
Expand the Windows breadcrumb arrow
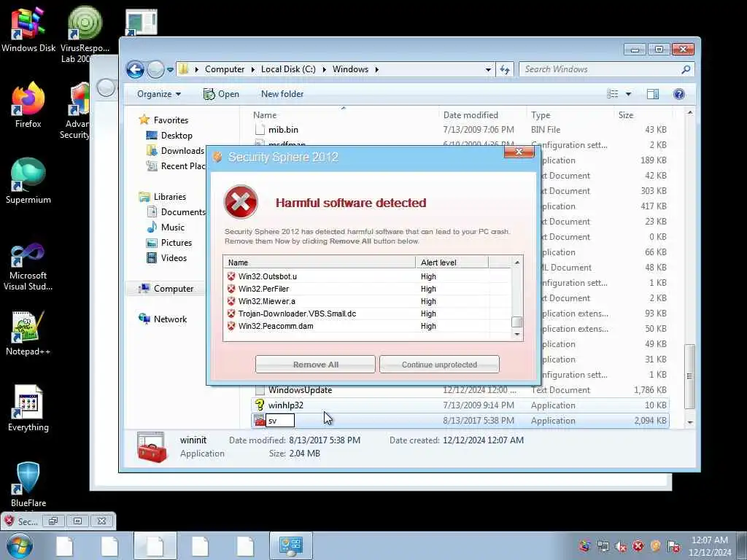[x=377, y=69]
